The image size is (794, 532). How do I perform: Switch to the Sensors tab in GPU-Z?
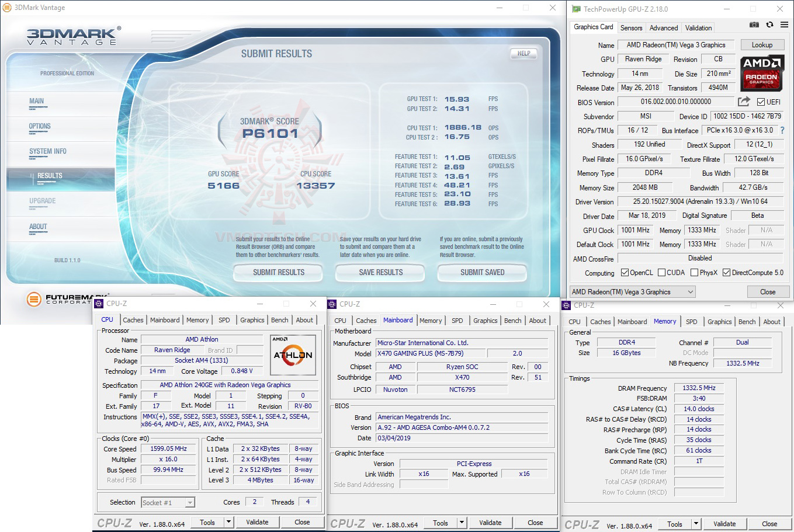(631, 27)
